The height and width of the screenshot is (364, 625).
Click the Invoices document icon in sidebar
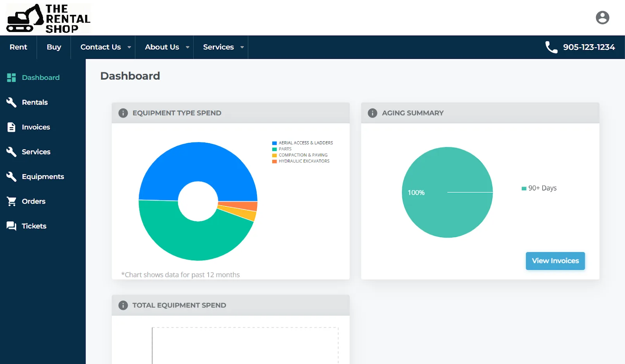(11, 127)
